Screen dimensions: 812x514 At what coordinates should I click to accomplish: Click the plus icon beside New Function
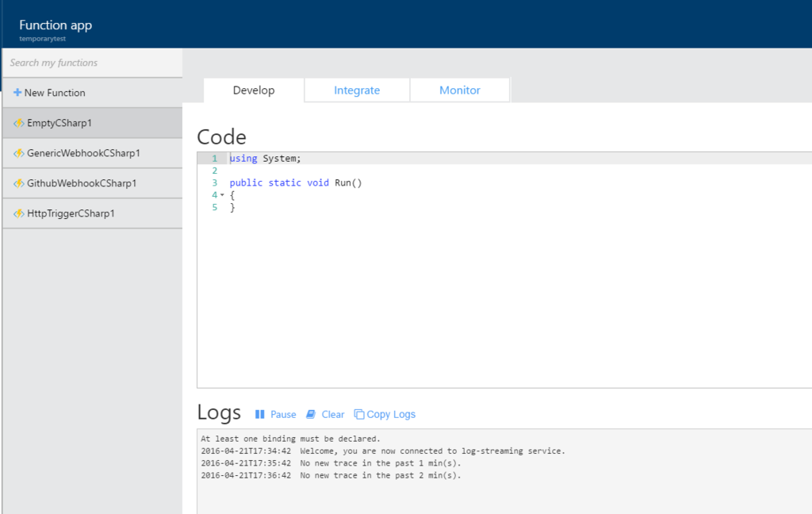[16, 92]
